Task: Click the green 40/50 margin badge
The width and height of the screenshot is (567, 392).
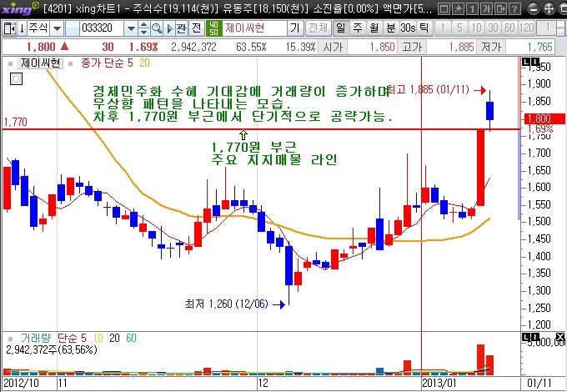Action: click(213, 28)
